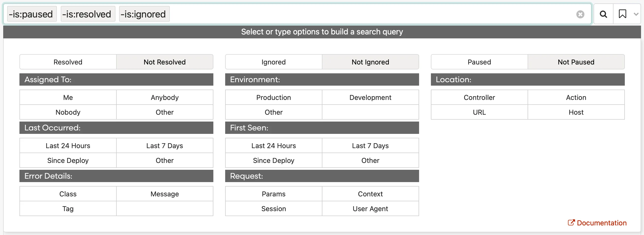Choose Since Deploy under First Seen
The width and height of the screenshot is (644, 235).
point(273,160)
